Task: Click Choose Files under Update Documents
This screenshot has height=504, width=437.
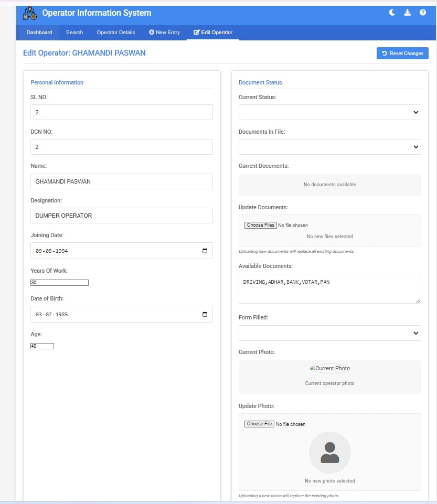Action: pyautogui.click(x=261, y=225)
